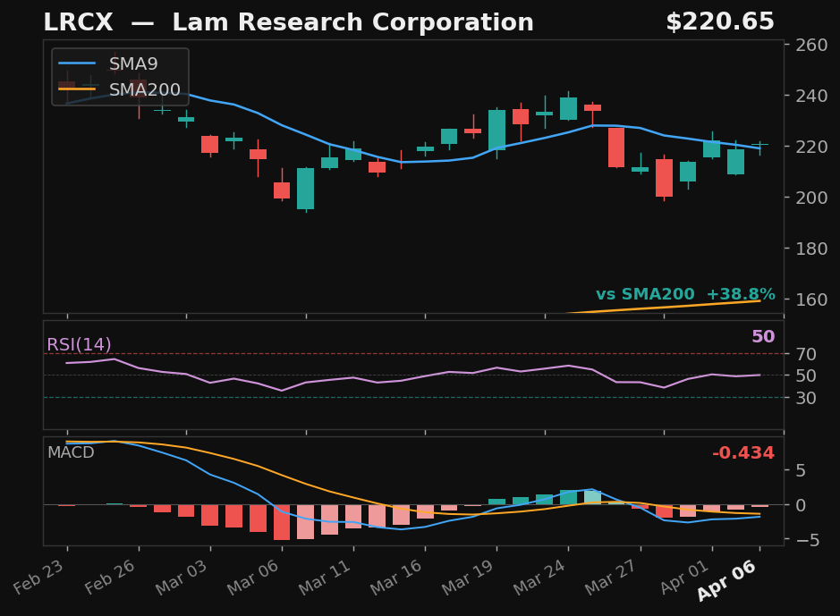This screenshot has height=616, width=840.
Task: Click the Feb 26 date label
Action: tap(110, 578)
